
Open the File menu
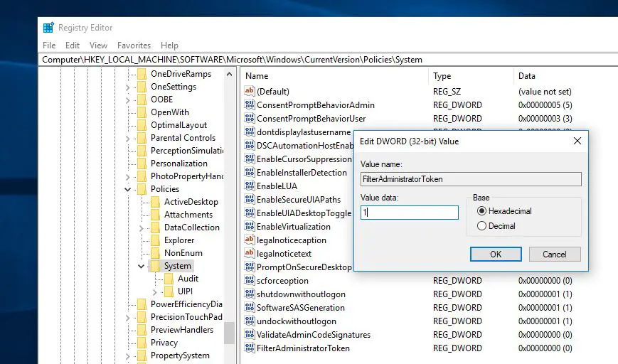pyautogui.click(x=49, y=45)
